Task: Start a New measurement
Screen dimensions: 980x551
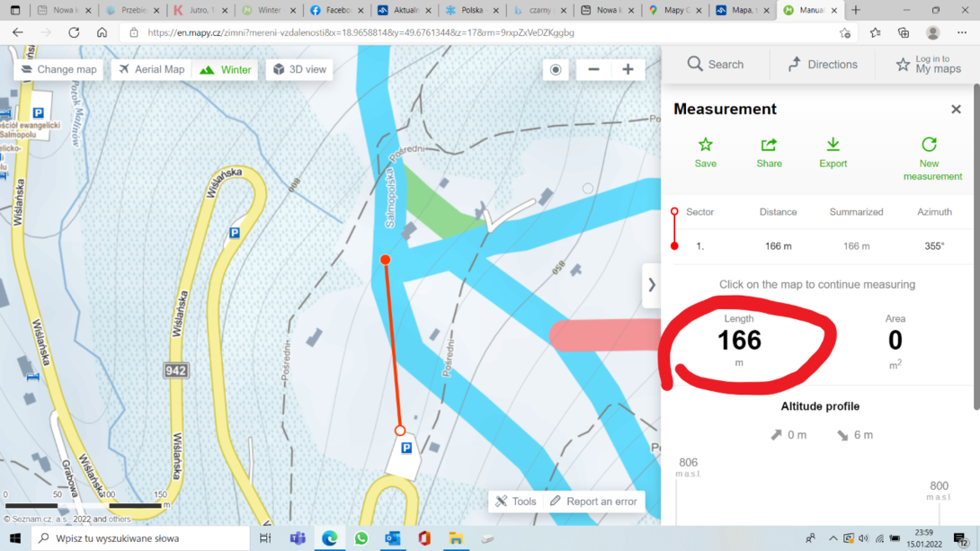Action: pyautogui.click(x=931, y=159)
